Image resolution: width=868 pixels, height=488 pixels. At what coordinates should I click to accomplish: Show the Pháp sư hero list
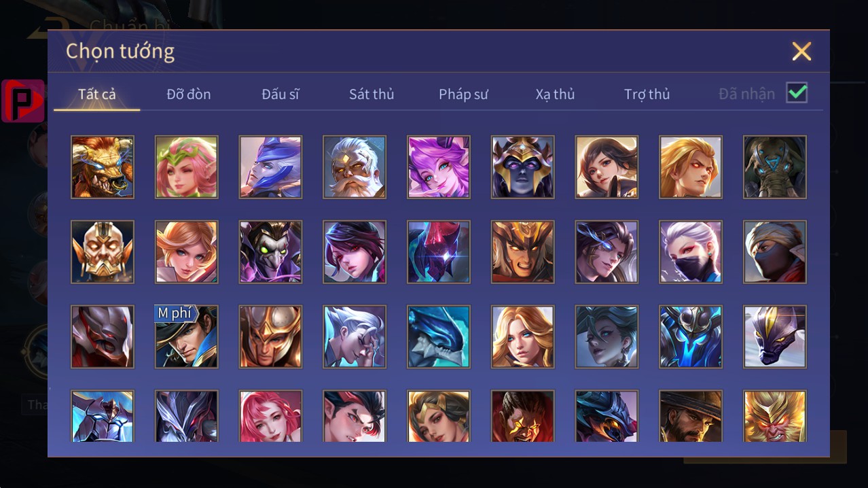pyautogui.click(x=463, y=94)
